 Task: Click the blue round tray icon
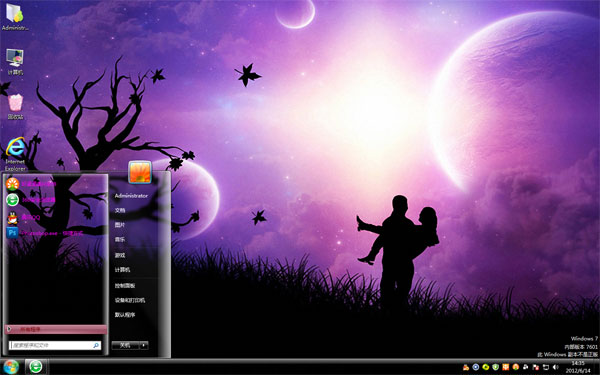[476, 367]
